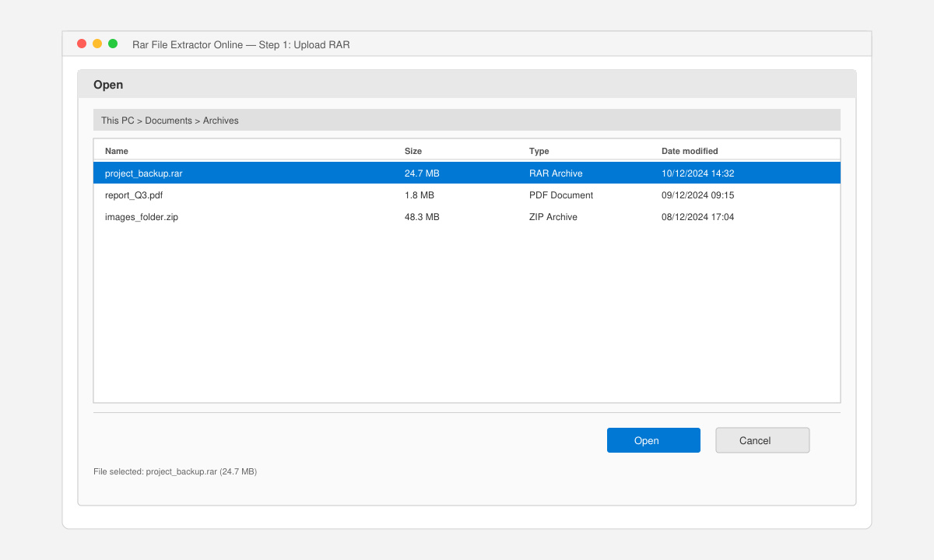The height and width of the screenshot is (560, 934).
Task: Click the PDF Document type cell
Action: click(561, 195)
